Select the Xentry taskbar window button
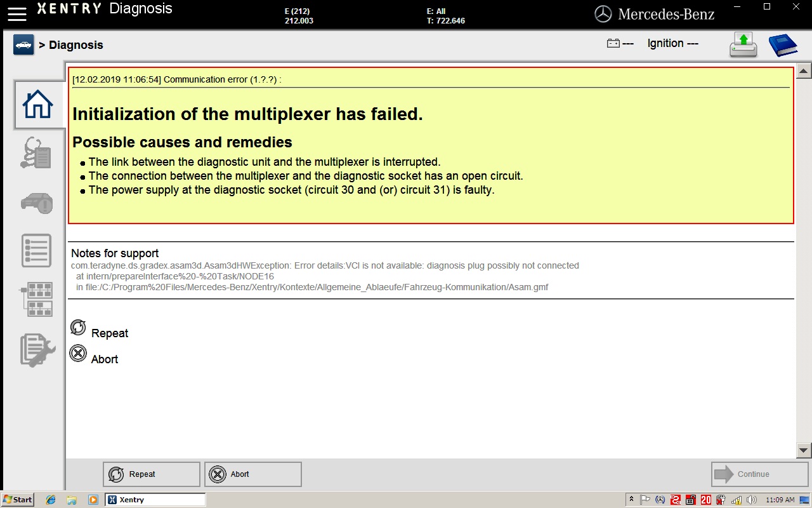Image resolution: width=812 pixels, height=508 pixels. pyautogui.click(x=155, y=500)
